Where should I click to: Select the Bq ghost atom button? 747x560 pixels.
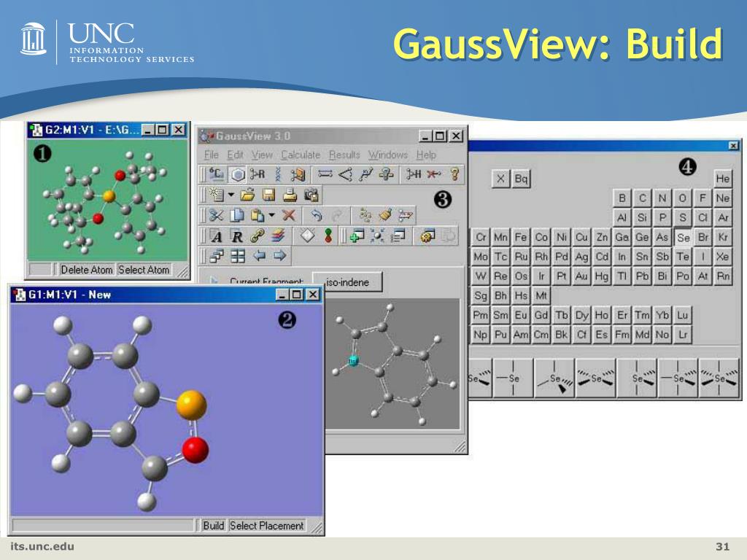point(521,179)
